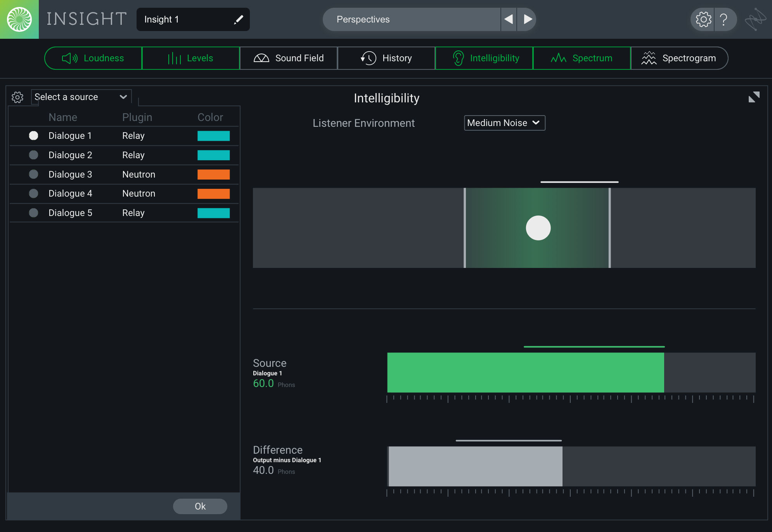This screenshot has height=532, width=772.
Task: Click the gray Difference level bar
Action: [x=475, y=466]
